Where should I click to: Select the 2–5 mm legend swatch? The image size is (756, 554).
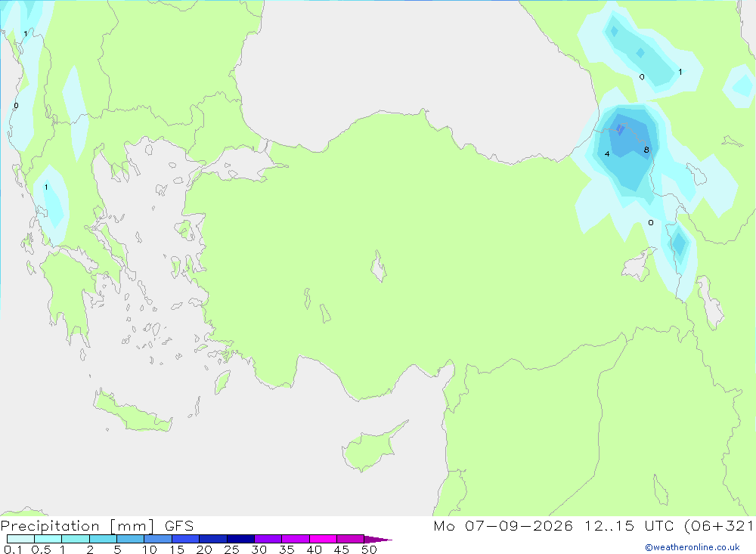point(103,539)
